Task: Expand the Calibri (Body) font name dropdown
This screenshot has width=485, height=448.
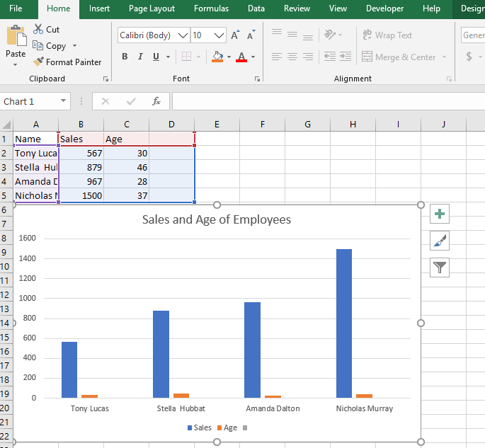Action: click(x=183, y=35)
